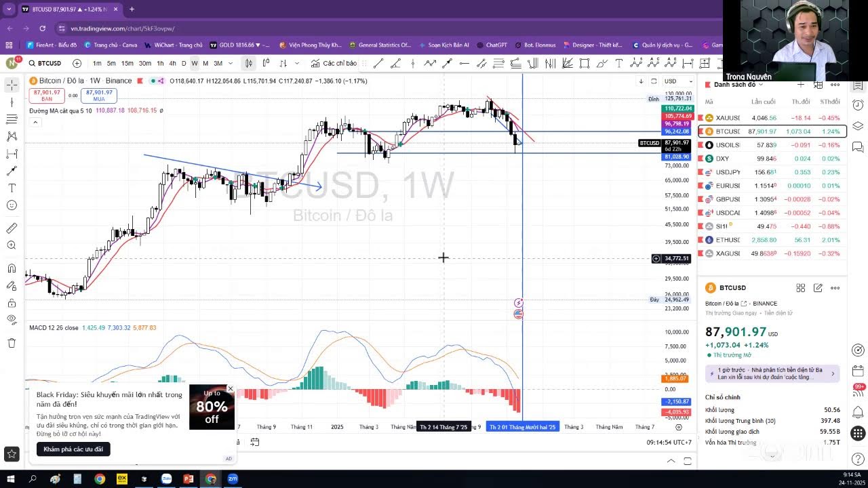Click the red BÁN sell price button
Image resolution: width=868 pixels, height=488 pixels.
coord(46,96)
